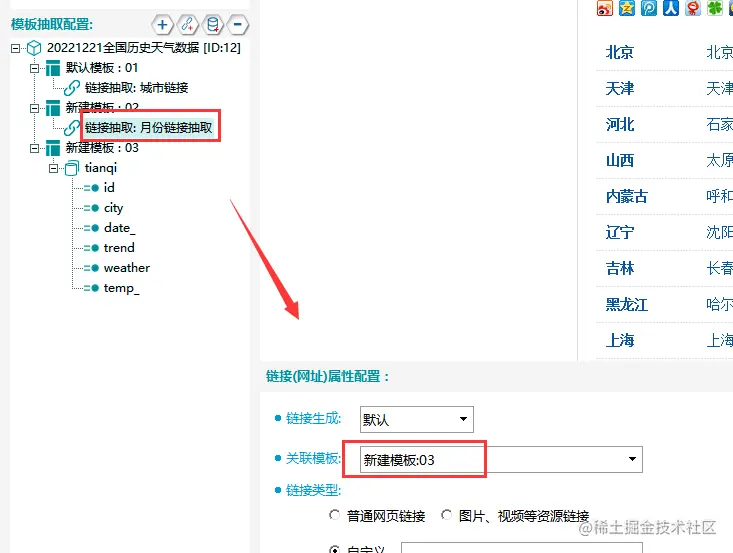
Task: Select the id field label
Action: click(x=109, y=188)
